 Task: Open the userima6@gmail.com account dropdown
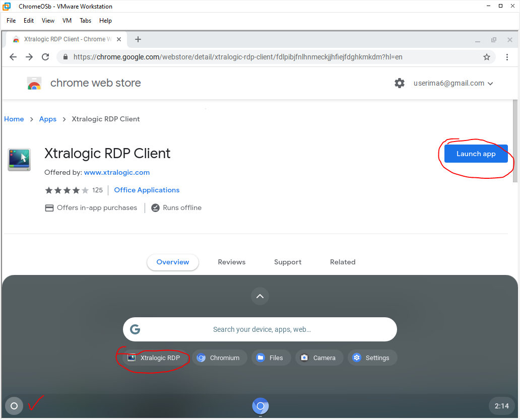pos(453,83)
